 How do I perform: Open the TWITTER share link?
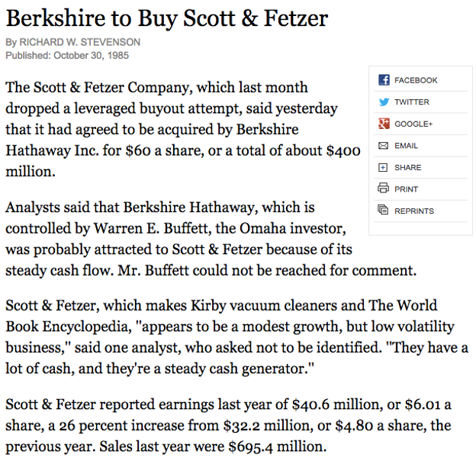(x=412, y=102)
